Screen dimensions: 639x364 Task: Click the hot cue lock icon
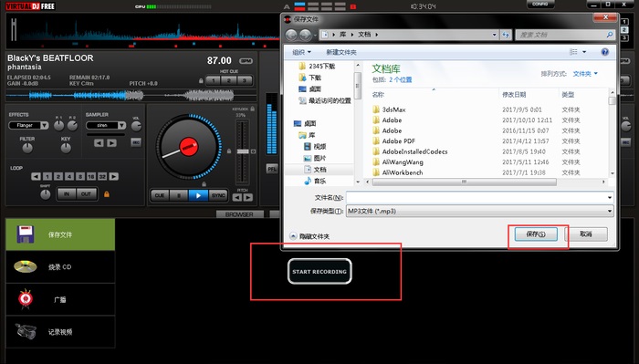pyautogui.click(x=201, y=80)
